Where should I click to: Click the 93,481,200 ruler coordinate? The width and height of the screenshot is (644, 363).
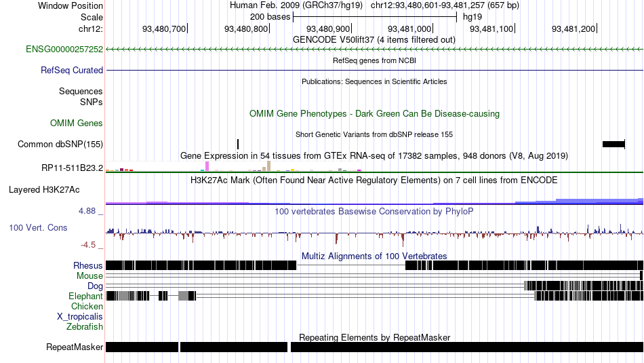pos(573,28)
